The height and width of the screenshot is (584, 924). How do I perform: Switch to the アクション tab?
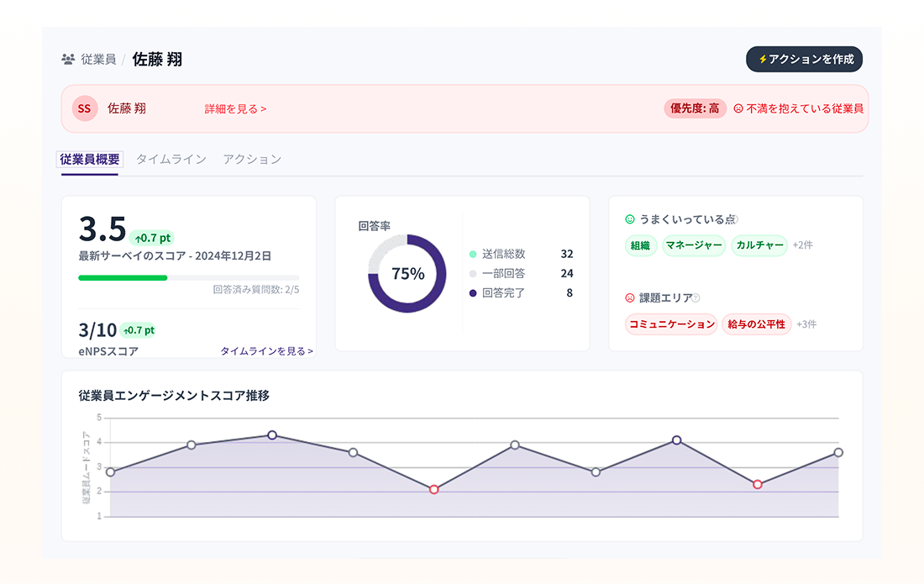click(252, 159)
